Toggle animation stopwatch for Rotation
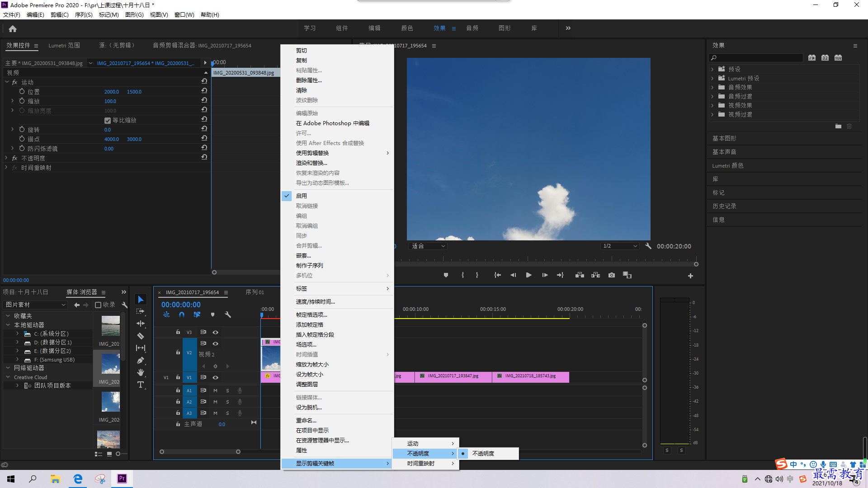The width and height of the screenshot is (868, 488). tap(22, 129)
